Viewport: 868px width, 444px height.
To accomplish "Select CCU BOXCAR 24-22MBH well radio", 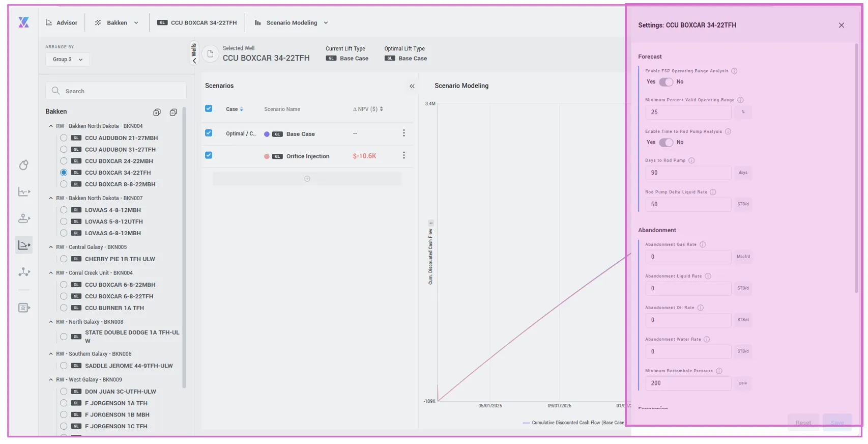I will point(64,161).
